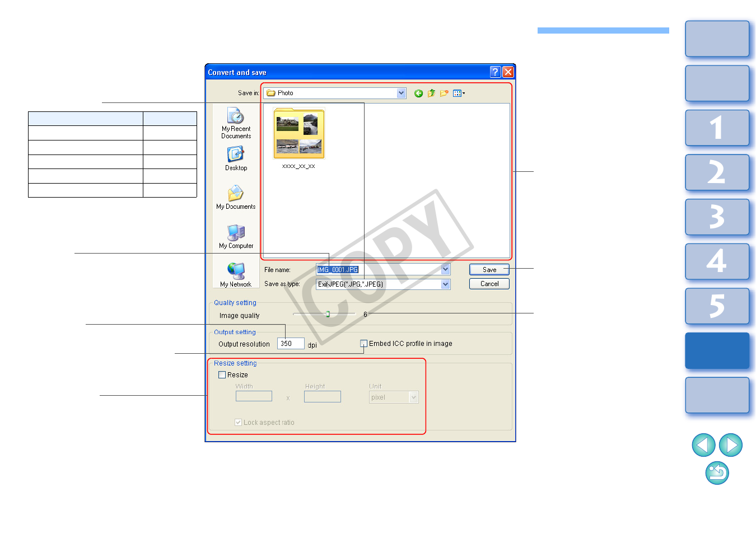The height and width of the screenshot is (534, 756).
Task: Enable the Resize checkbox
Action: pyautogui.click(x=222, y=375)
